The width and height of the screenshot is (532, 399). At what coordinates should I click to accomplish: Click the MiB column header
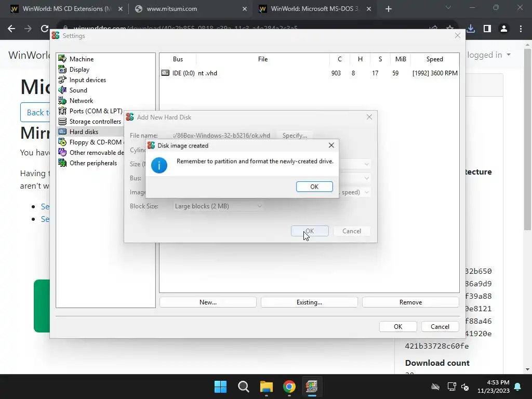click(401, 59)
